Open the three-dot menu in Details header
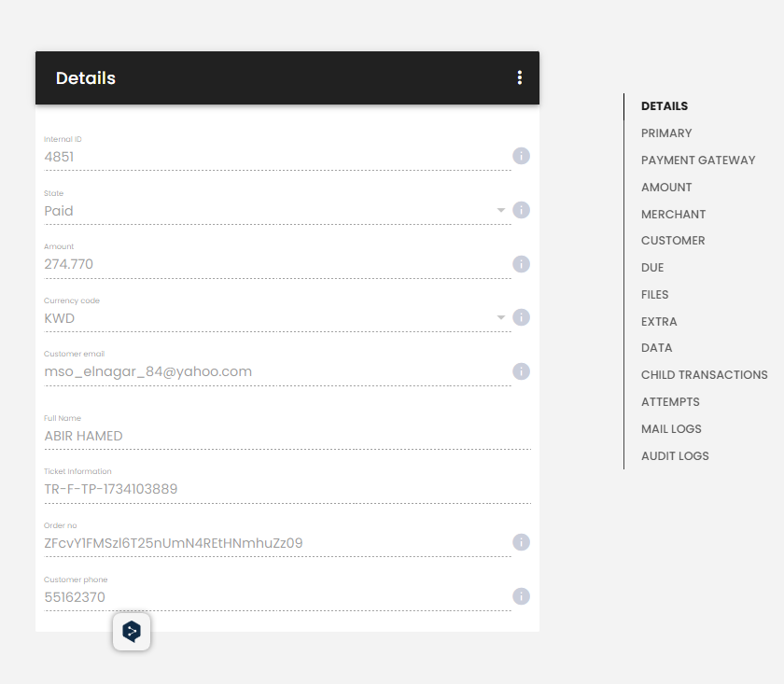Image resolution: width=784 pixels, height=684 pixels. pos(520,77)
